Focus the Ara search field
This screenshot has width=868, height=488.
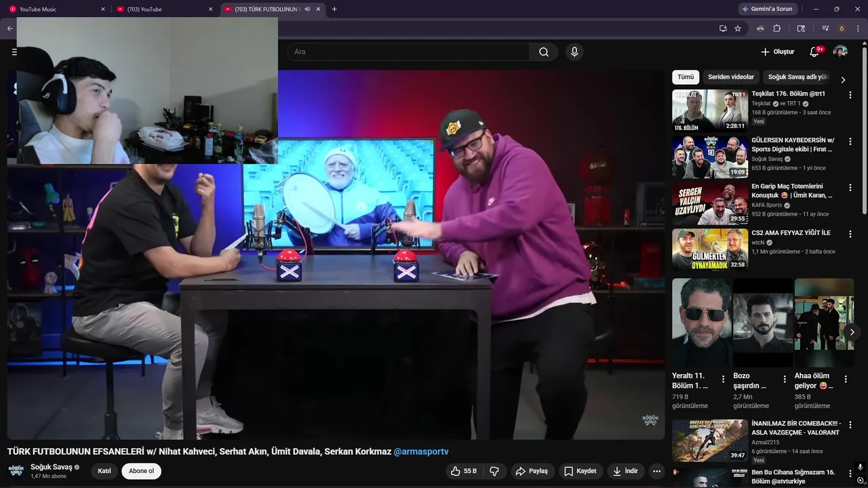[x=409, y=52]
